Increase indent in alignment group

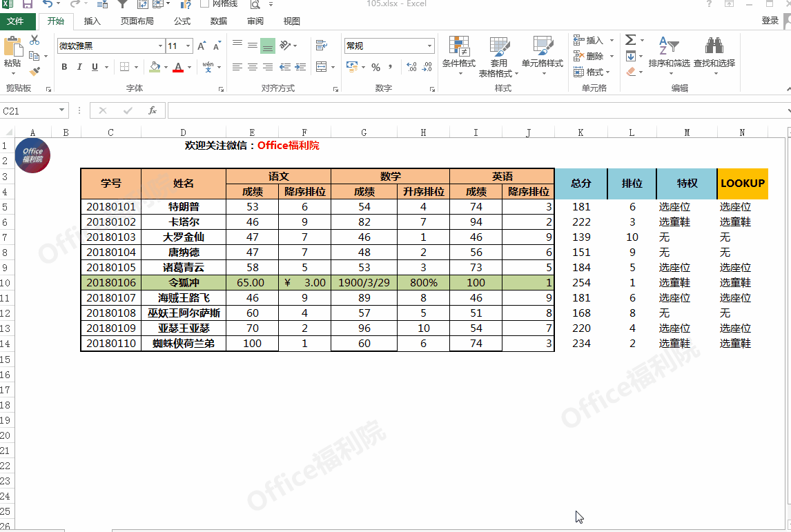pyautogui.click(x=301, y=66)
